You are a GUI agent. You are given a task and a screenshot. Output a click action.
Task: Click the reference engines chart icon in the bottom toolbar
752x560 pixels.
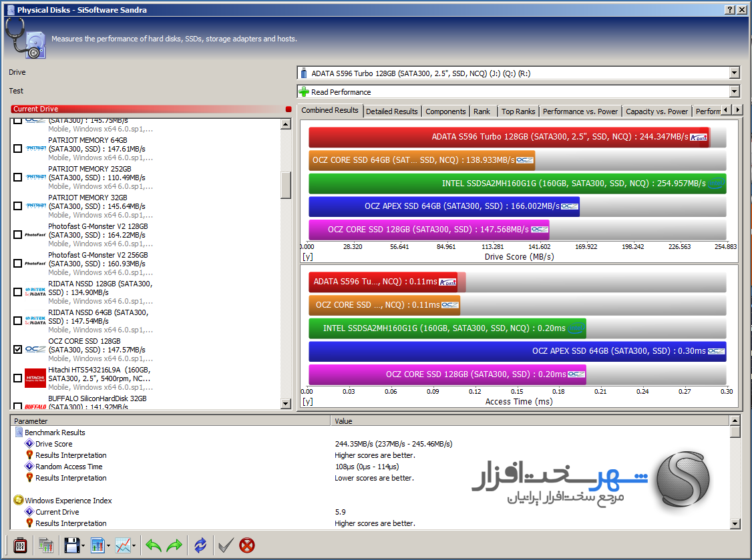pyautogui.click(x=46, y=545)
